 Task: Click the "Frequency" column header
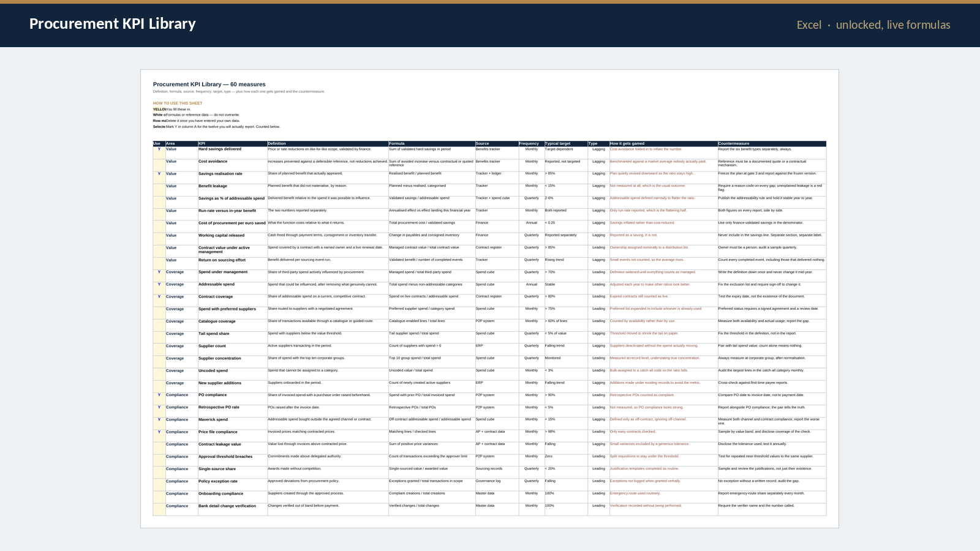click(x=532, y=144)
